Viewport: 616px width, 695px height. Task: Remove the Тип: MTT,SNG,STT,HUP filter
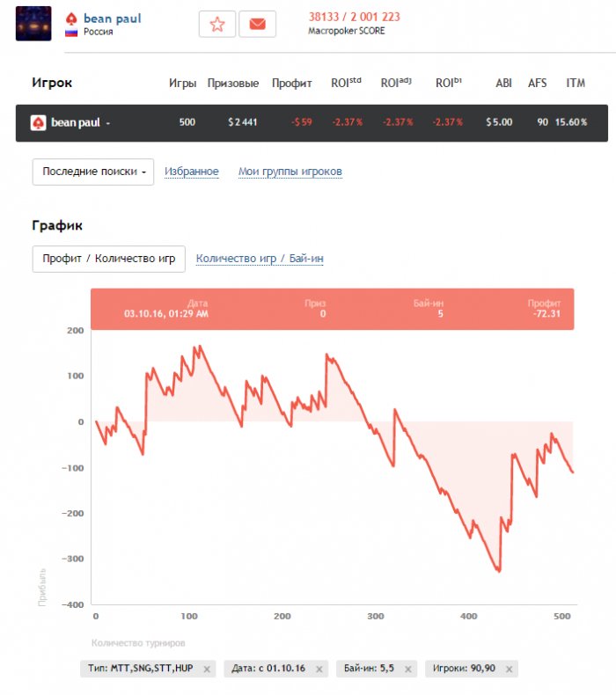tap(207, 669)
